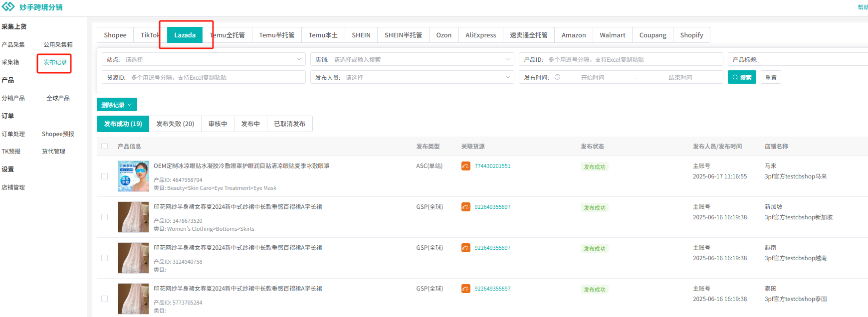Open the 站点 site dropdown
This screenshot has height=317, width=868.
[204, 59]
